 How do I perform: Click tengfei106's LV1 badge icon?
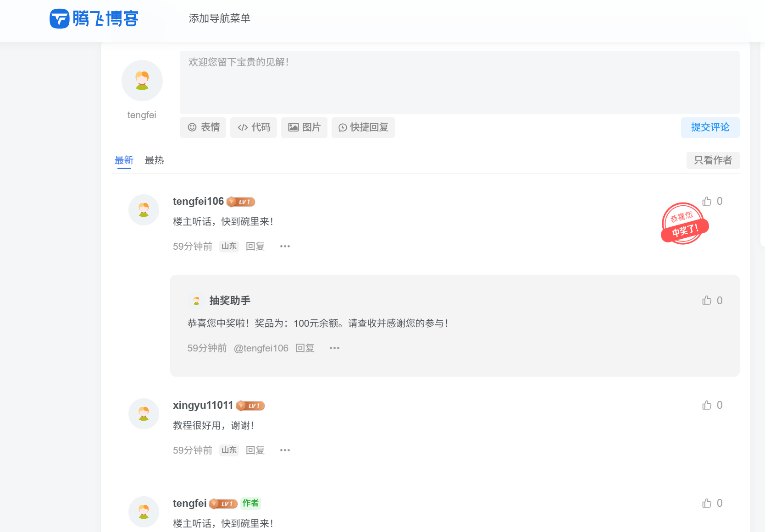point(241,201)
